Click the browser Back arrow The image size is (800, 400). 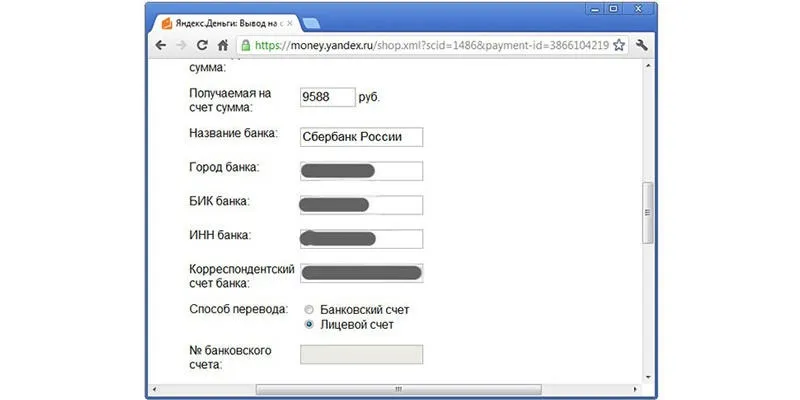click(161, 46)
